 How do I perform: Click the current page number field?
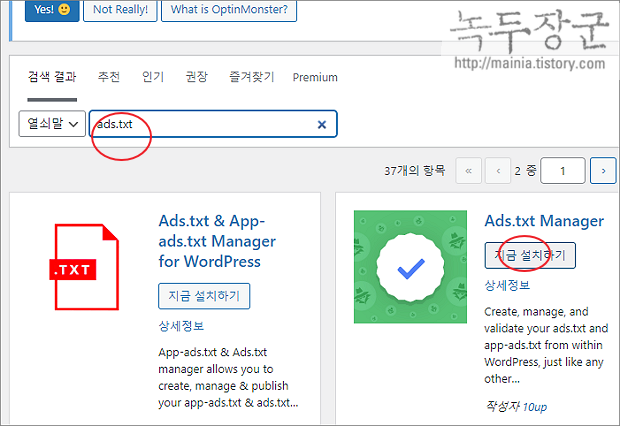click(x=563, y=171)
